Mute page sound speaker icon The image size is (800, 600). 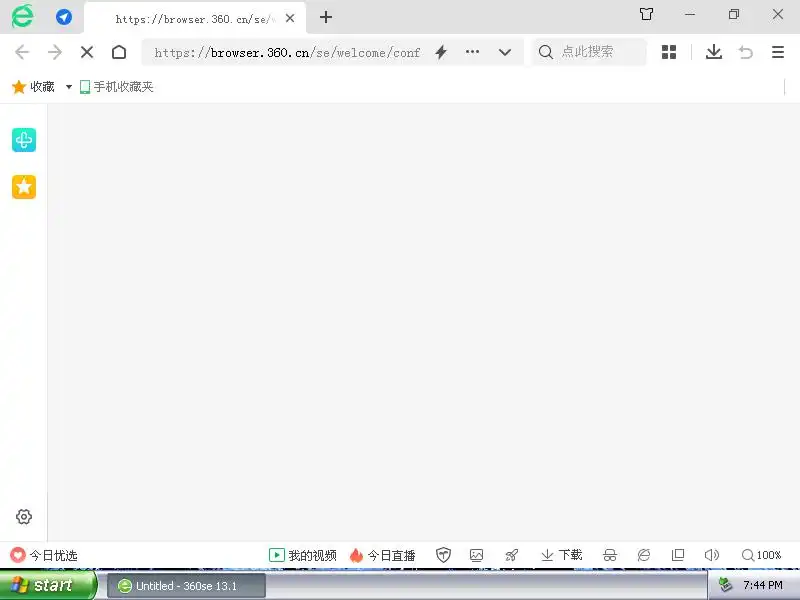(x=712, y=555)
